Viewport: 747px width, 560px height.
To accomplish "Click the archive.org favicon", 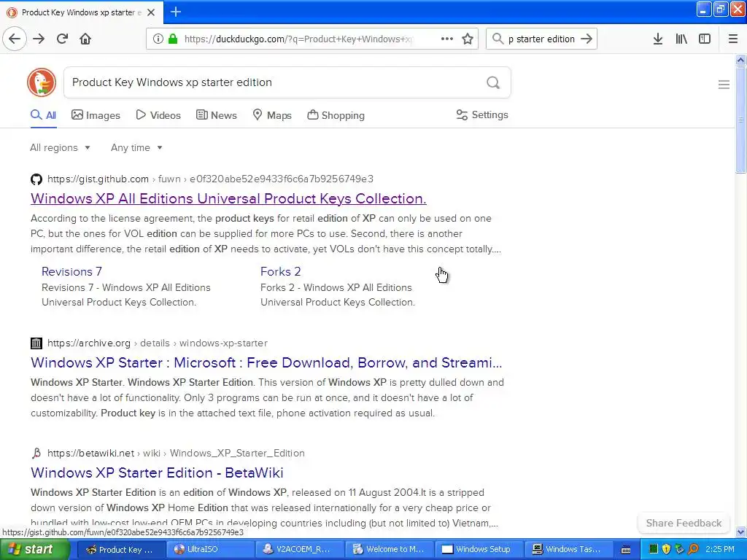I will 36,343.
